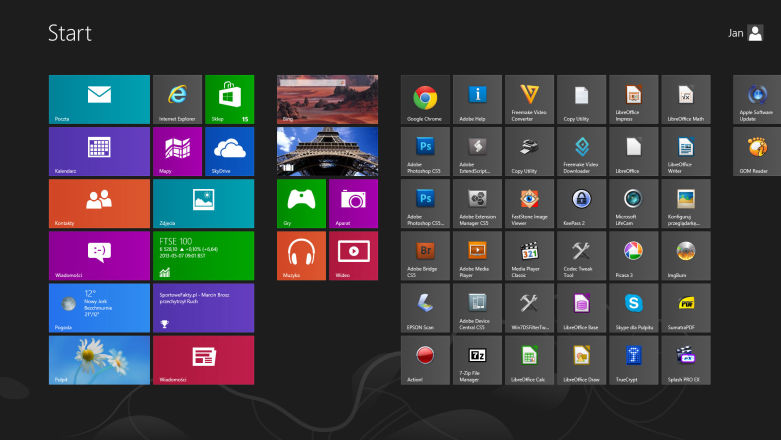The image size is (781, 440).
Task: Launch LibreOffice Writer
Action: pyautogui.click(x=686, y=151)
